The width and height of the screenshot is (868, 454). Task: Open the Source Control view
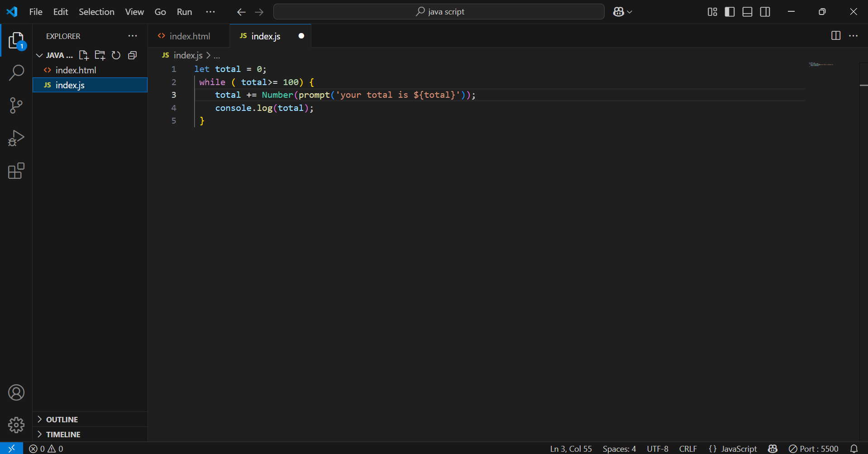point(16,105)
